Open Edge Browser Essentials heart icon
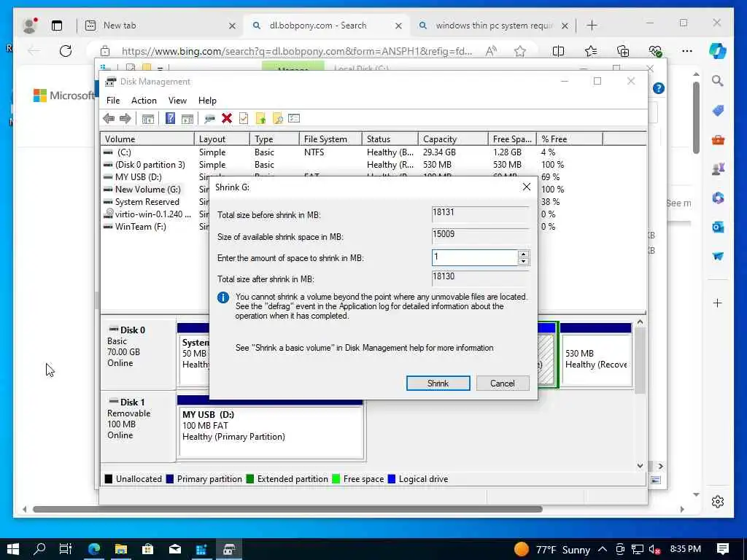This screenshot has height=560, width=747. [655, 51]
